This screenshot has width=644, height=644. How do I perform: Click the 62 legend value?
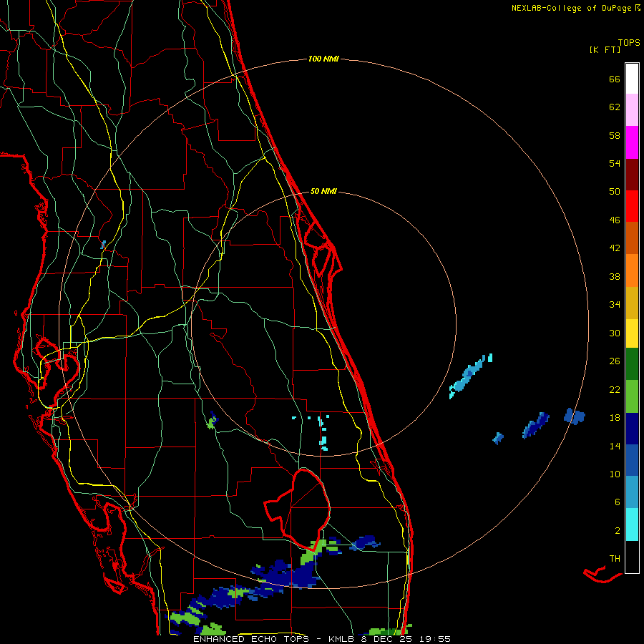[x=615, y=107]
